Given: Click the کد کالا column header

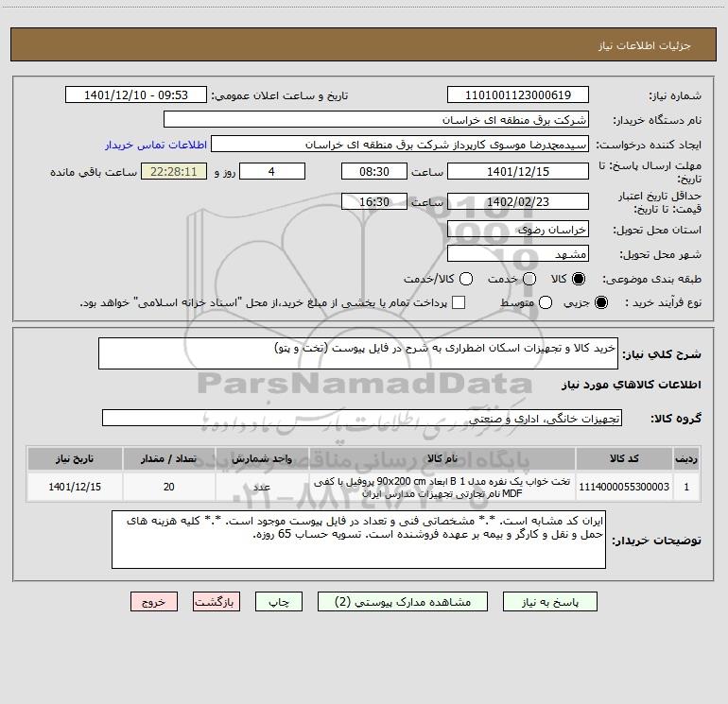Looking at the screenshot, I should (x=624, y=458).
